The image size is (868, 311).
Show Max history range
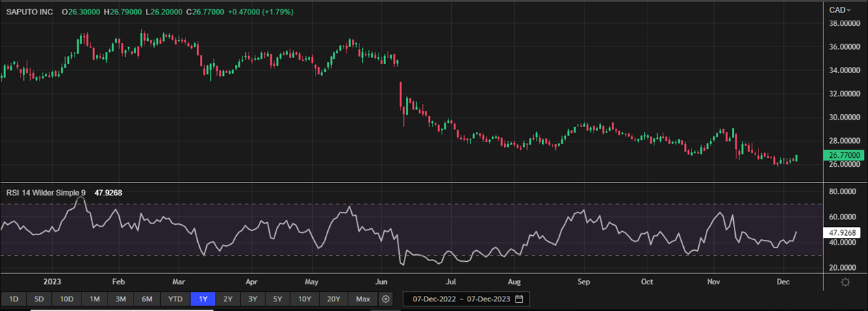pos(363,299)
